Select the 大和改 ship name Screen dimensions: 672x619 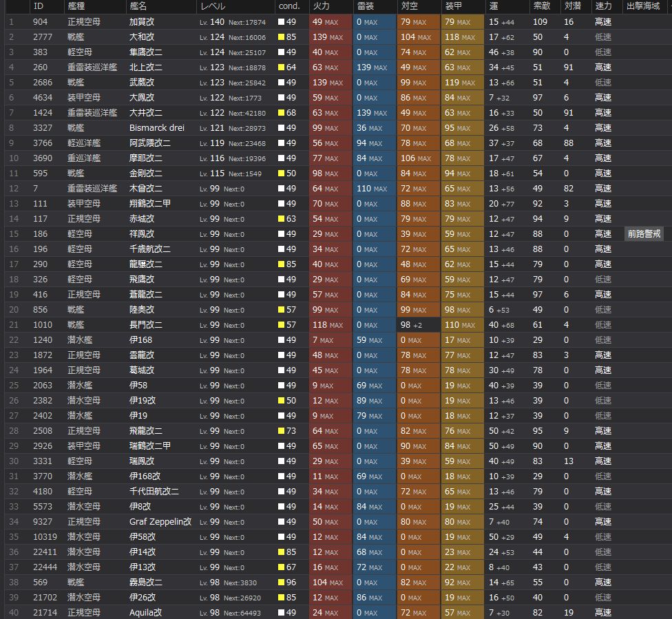[x=142, y=37]
